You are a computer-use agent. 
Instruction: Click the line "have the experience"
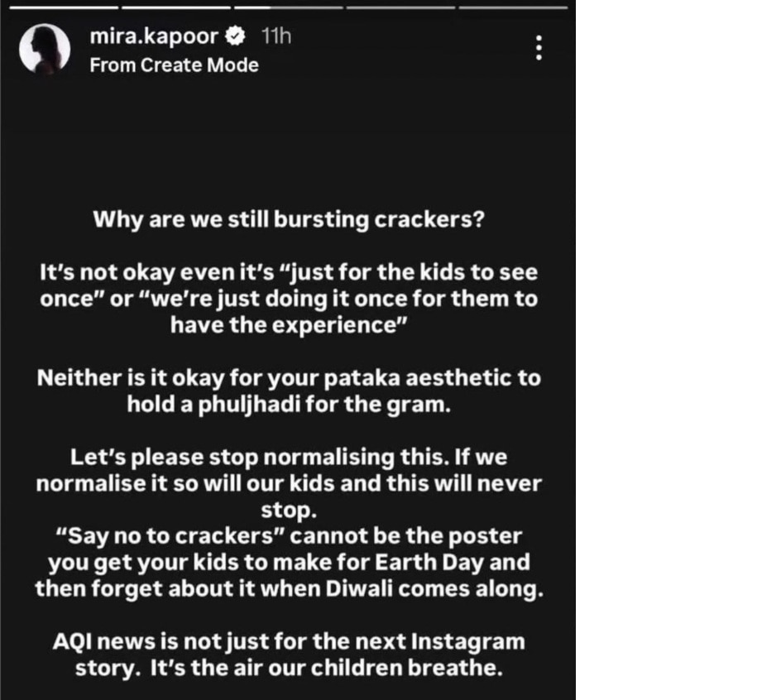click(288, 325)
